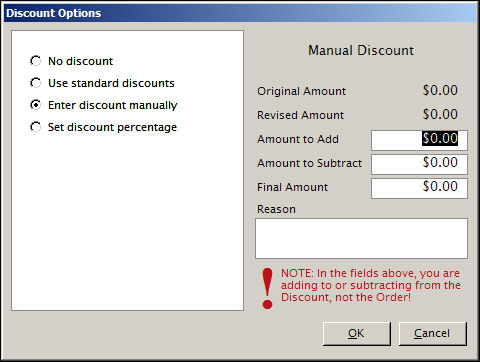Click inside the Reason text box

[x=361, y=238]
